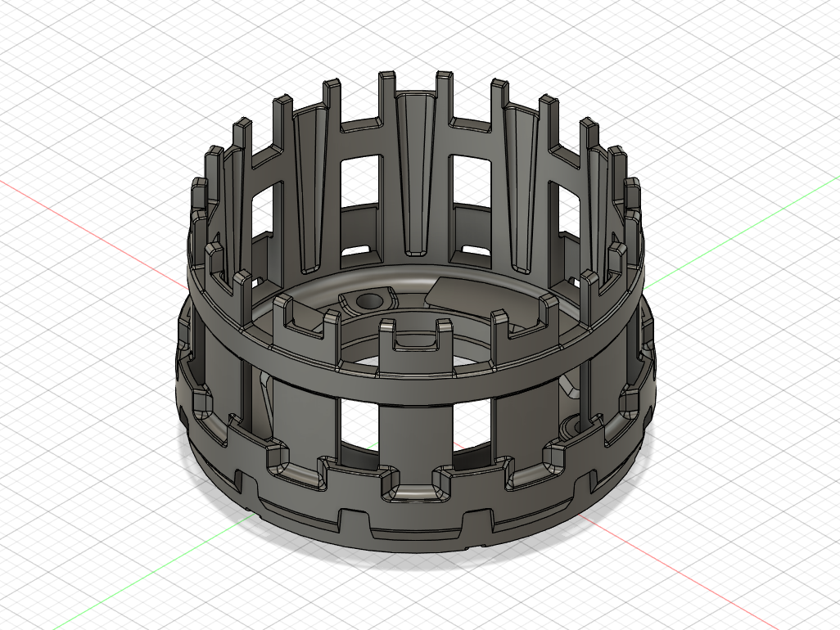This screenshot has width=840, height=630.
Task: Select the small round hole inside the model
Action: pyautogui.click(x=368, y=301)
